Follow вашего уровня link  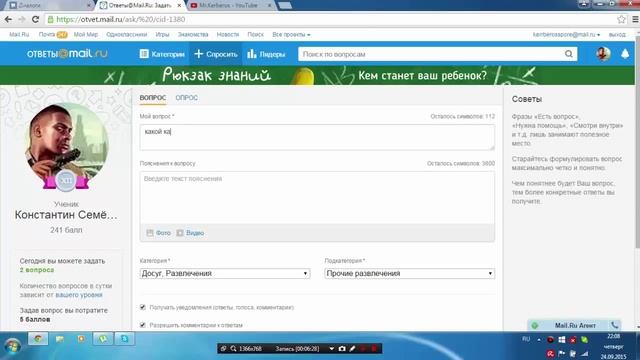tap(79, 295)
